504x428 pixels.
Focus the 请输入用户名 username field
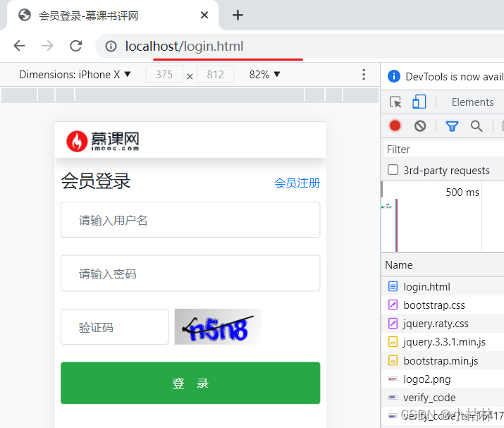click(190, 220)
